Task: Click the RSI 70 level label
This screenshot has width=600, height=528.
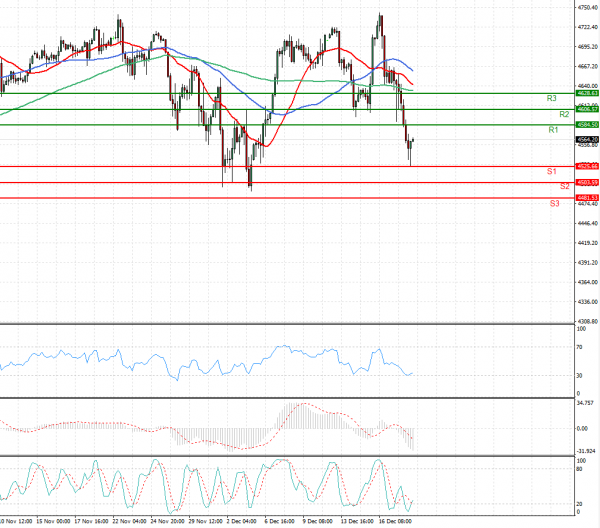Action: (579, 347)
